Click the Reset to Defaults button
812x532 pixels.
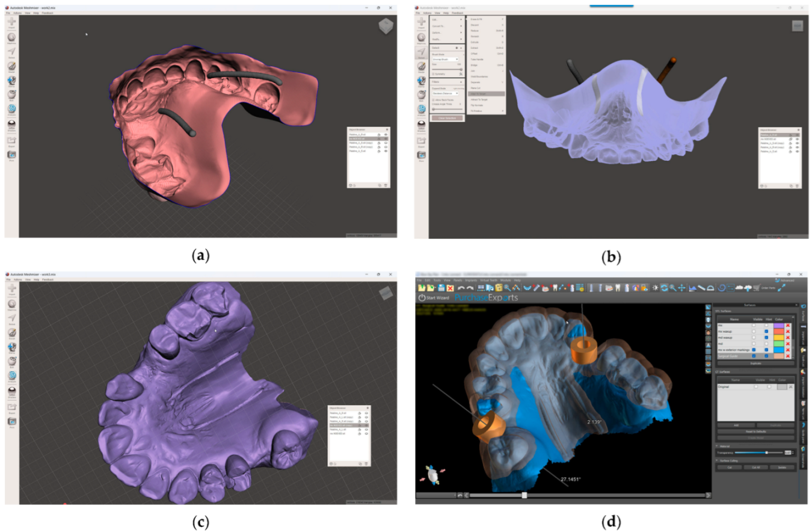click(x=755, y=431)
